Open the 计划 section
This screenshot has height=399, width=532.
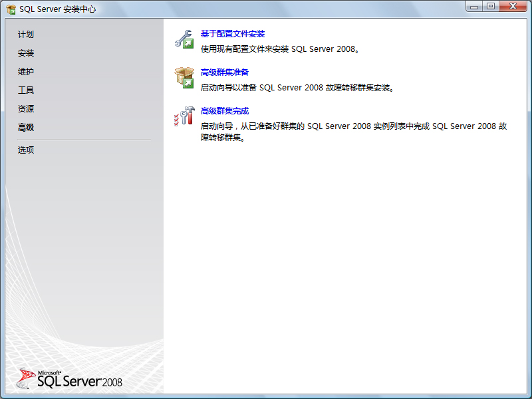[x=26, y=35]
